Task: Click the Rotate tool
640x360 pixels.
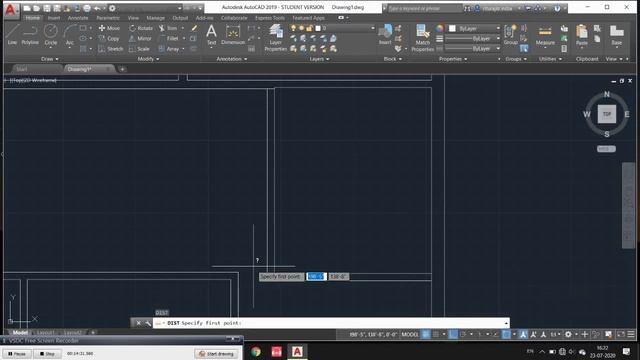Action: click(140, 28)
